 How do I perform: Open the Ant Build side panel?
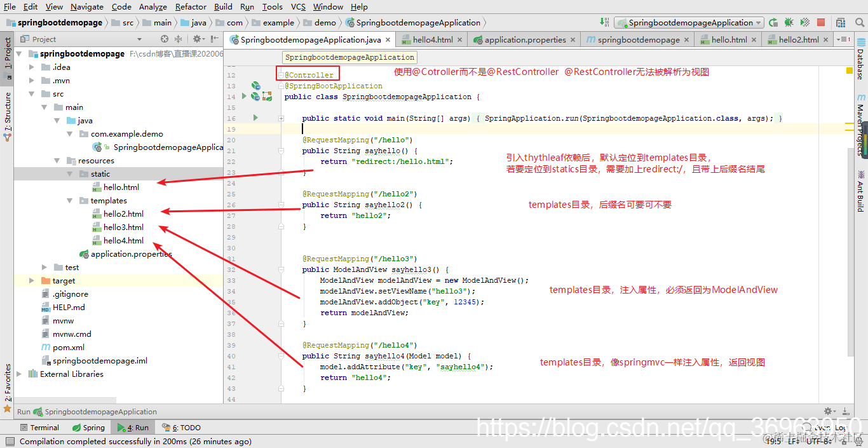tap(861, 191)
